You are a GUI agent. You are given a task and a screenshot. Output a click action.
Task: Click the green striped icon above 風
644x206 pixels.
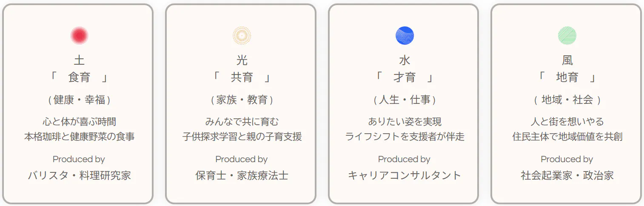567,36
